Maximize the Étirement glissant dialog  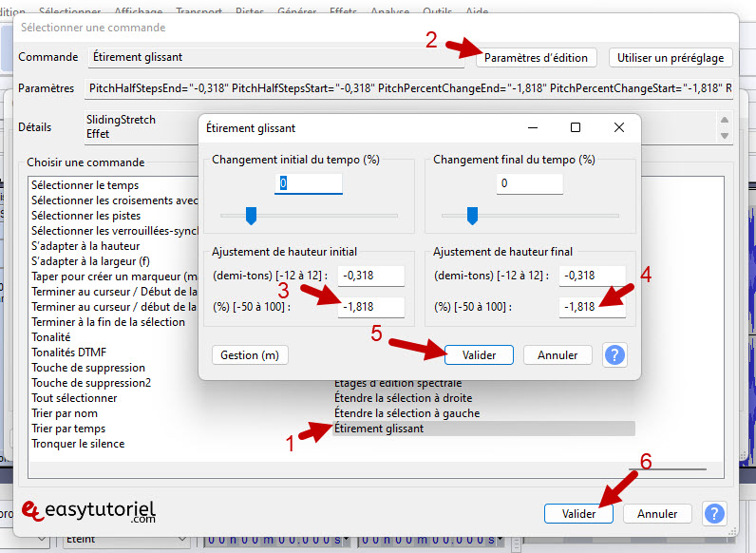coord(576,128)
